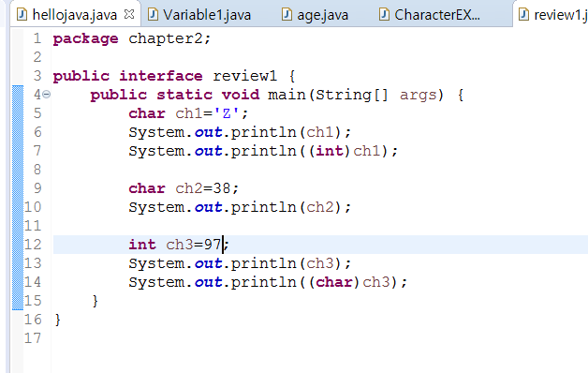Image resolution: width=588 pixels, height=373 pixels.
Task: Click the hellojava.java file icon
Action: coord(22,15)
